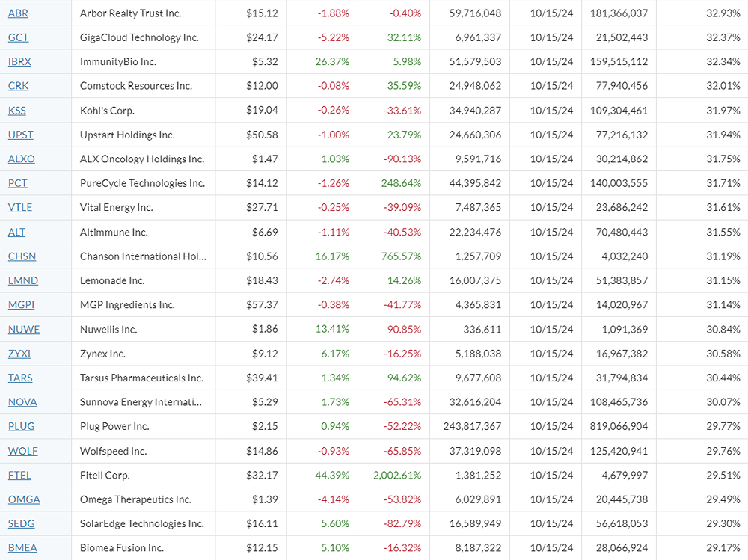Image resolution: width=748 pixels, height=560 pixels.
Task: Select the ALT ticker symbol
Action: pos(16,232)
